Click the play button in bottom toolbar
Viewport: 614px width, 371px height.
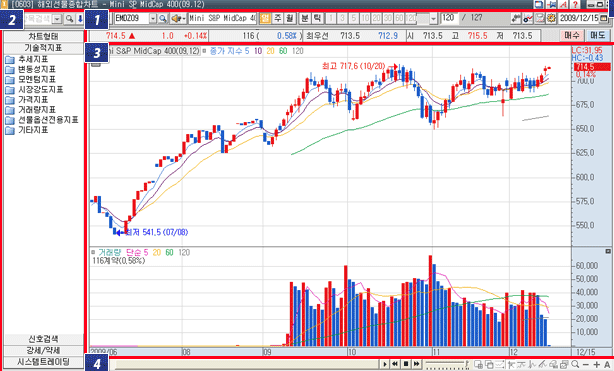[x=385, y=364]
